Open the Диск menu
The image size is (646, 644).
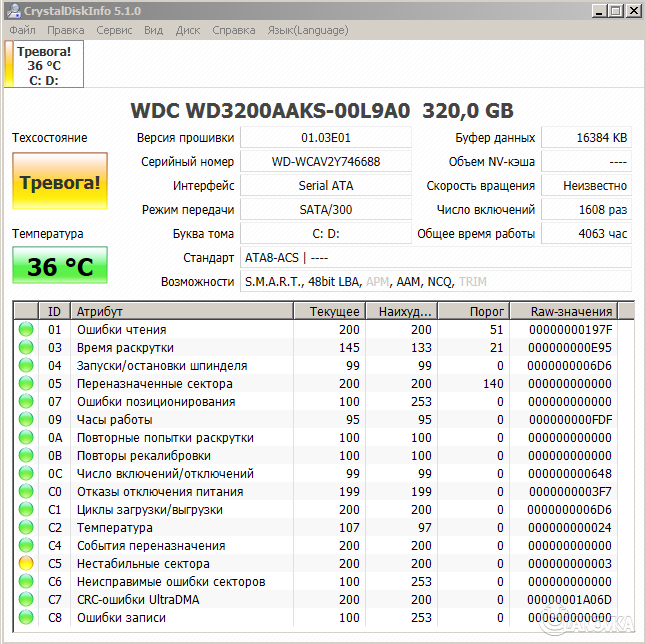click(x=188, y=30)
